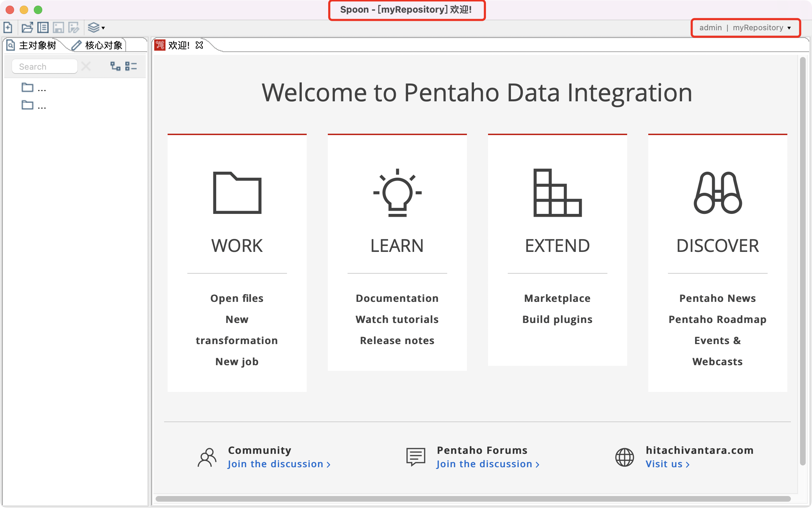Click the New file toolbar icon
Viewport: 812px width, 508px height.
[x=8, y=27]
